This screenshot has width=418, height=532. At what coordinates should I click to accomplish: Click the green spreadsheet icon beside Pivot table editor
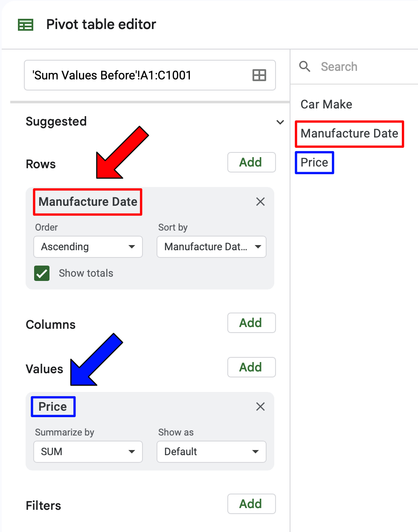pyautogui.click(x=25, y=24)
